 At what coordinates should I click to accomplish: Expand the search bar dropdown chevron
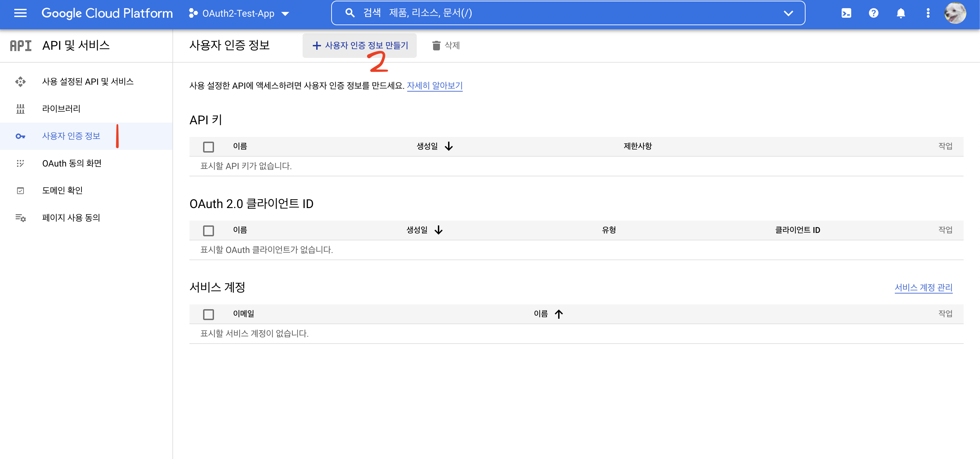click(788, 13)
